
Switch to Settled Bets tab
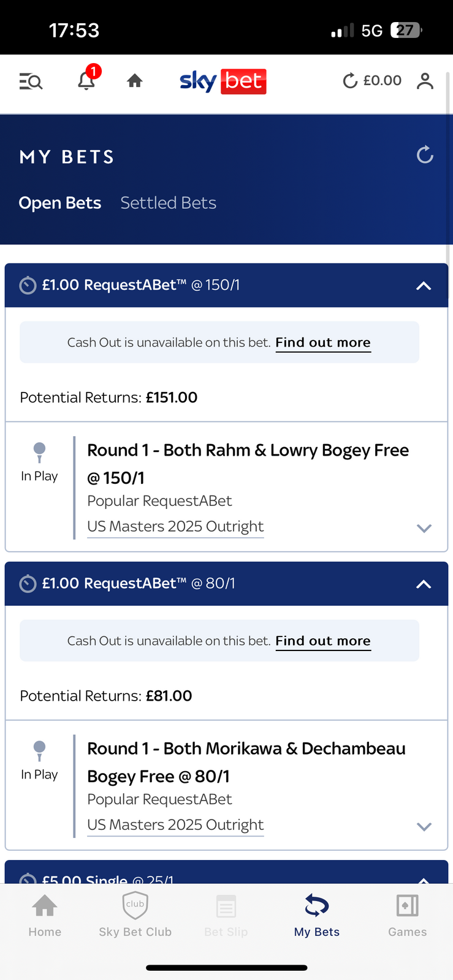[x=168, y=203]
